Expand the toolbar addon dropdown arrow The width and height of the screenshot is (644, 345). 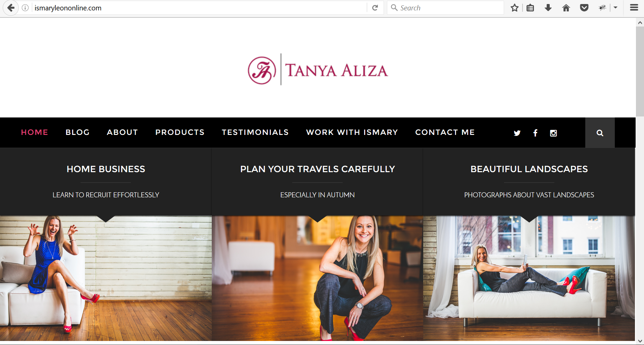(x=615, y=8)
